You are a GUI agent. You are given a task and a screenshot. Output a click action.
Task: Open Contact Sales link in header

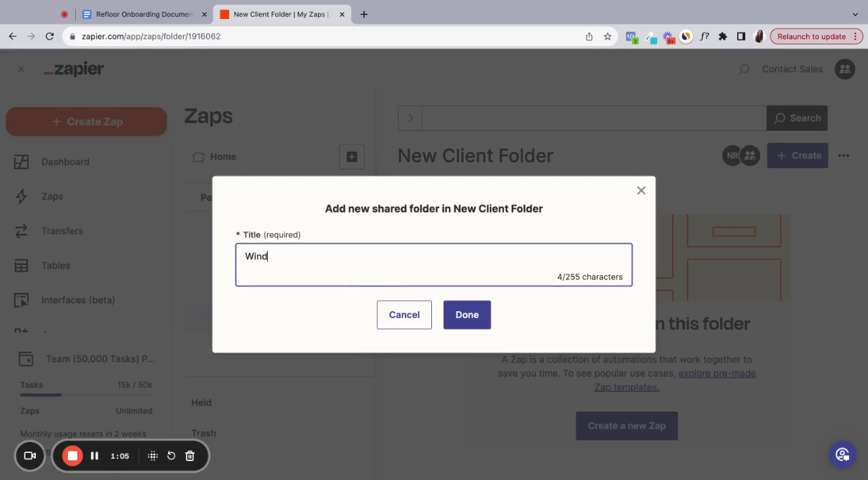tap(792, 69)
